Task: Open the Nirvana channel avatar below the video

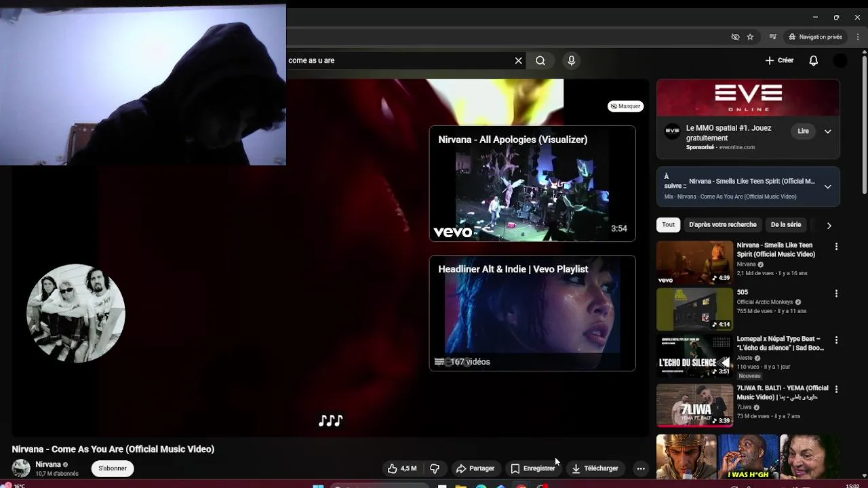Action: (x=21, y=468)
